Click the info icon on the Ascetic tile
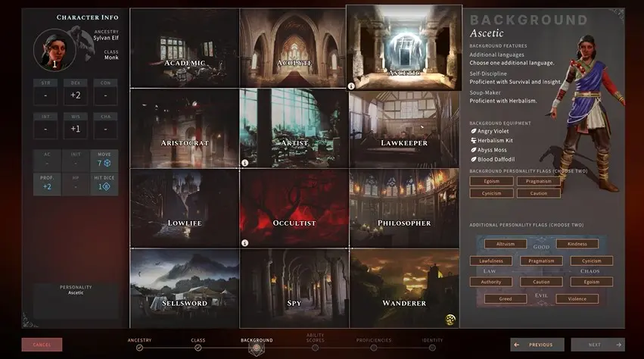 [351, 86]
